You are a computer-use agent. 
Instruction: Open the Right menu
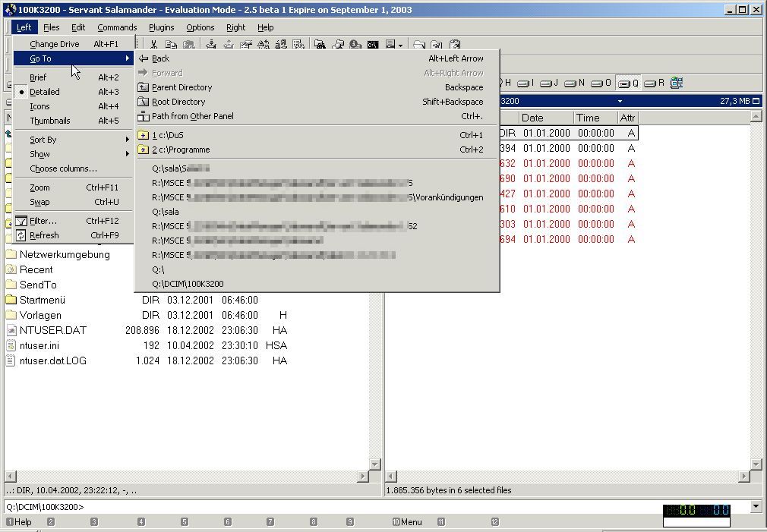coord(235,27)
